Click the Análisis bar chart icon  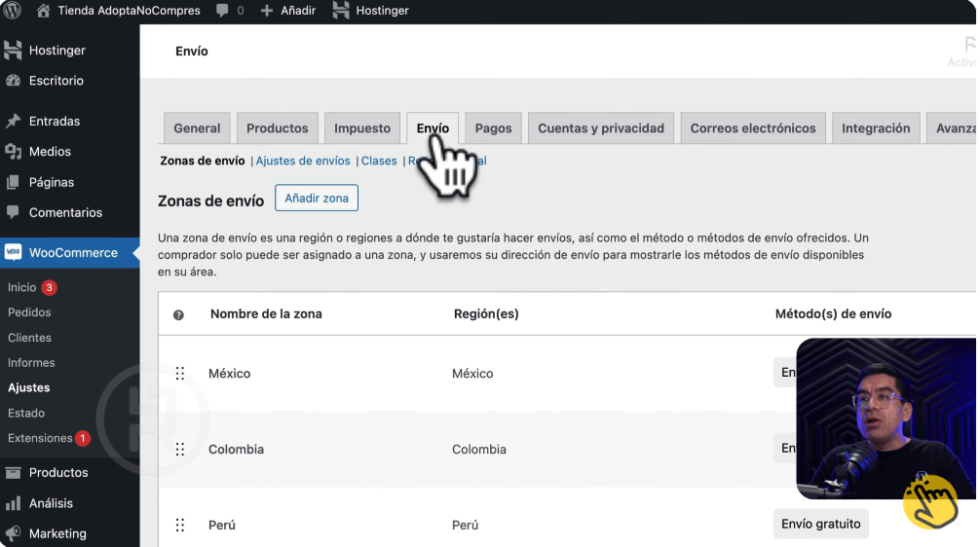(13, 503)
